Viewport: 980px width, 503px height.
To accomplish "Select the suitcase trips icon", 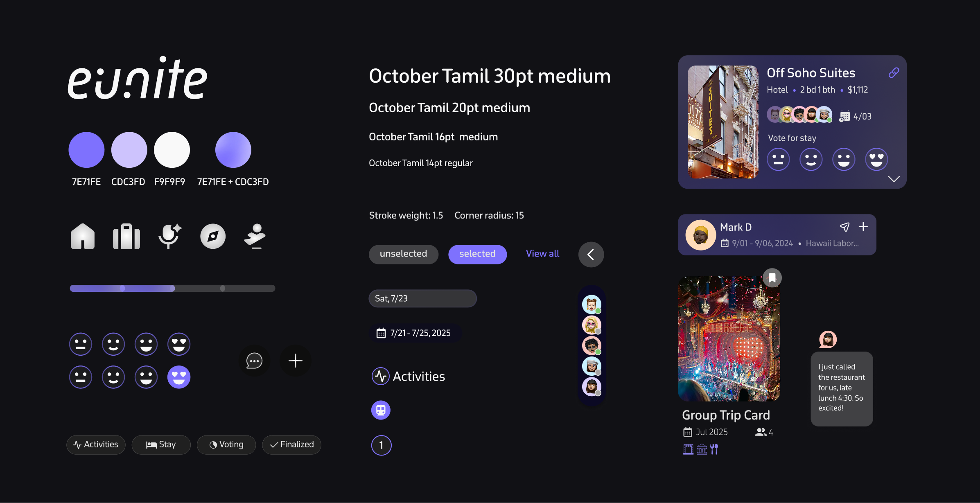I will tap(126, 236).
